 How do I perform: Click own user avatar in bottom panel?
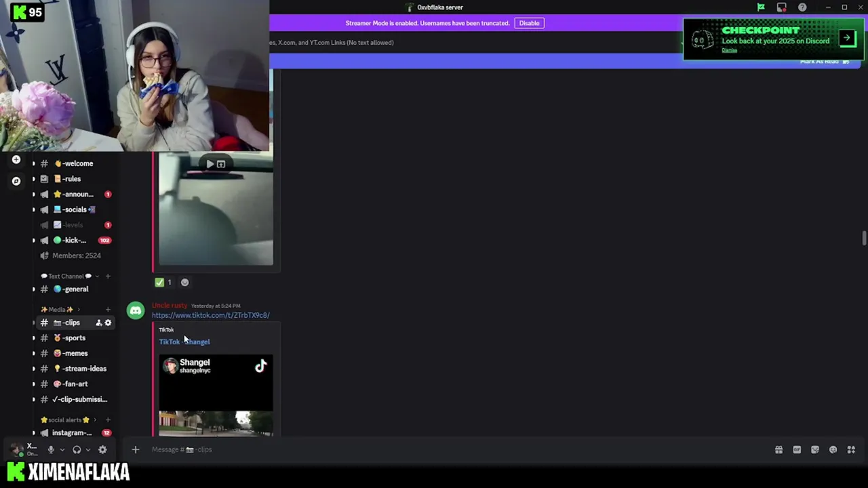pos(16,449)
